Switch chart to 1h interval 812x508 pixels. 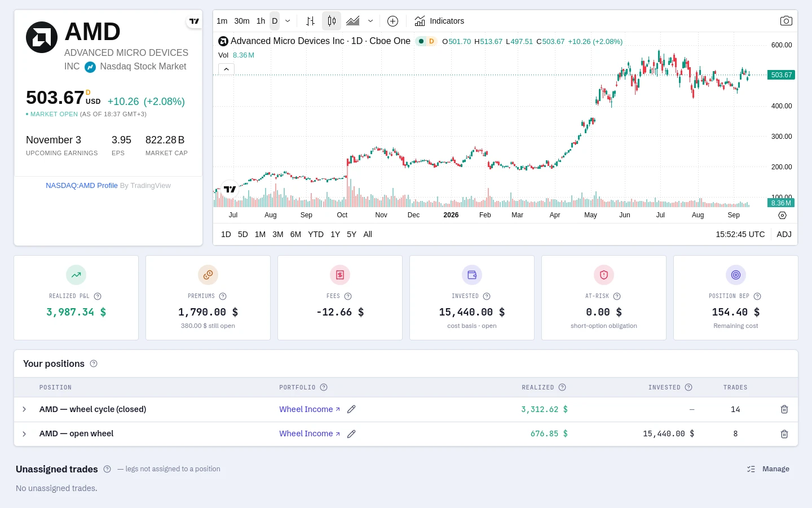point(261,21)
